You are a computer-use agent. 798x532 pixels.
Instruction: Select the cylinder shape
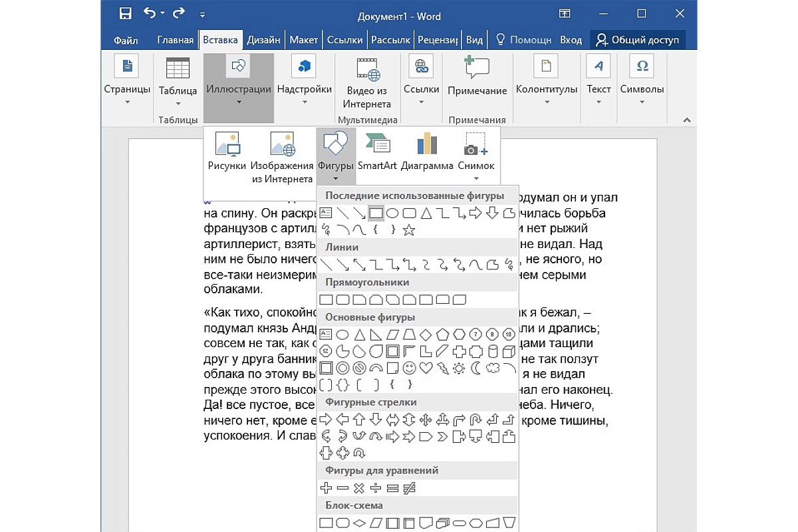pyautogui.click(x=493, y=351)
